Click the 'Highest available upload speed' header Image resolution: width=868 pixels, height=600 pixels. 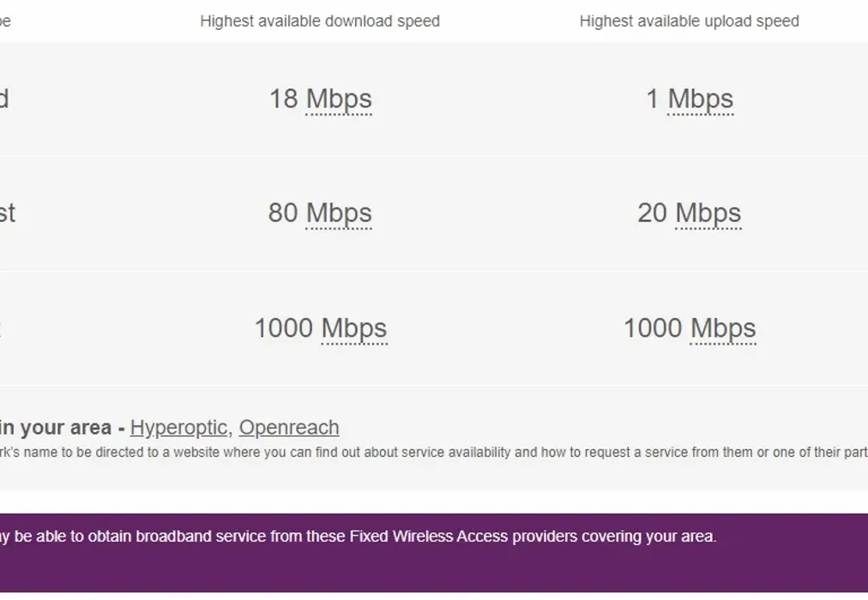[x=689, y=21]
